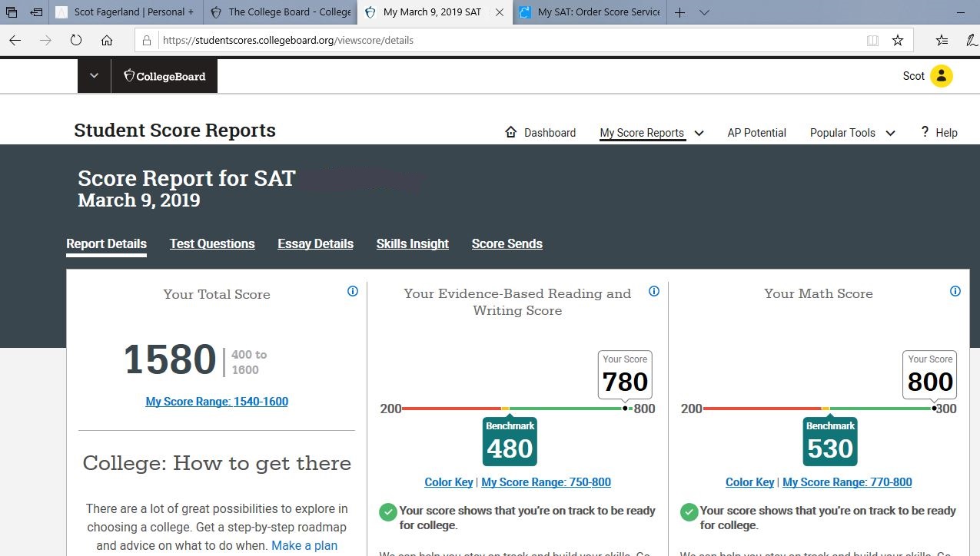Open My Score Range: 770-800 link
The width and height of the screenshot is (980, 556).
point(847,482)
